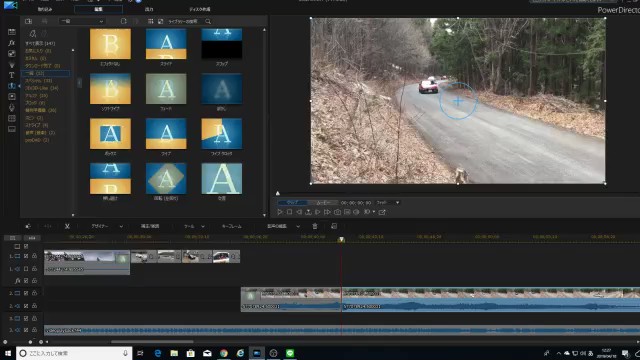Screen dimensions: 640x360
Task: Toggle the fx track checkbox
Action: click(x=26, y=281)
